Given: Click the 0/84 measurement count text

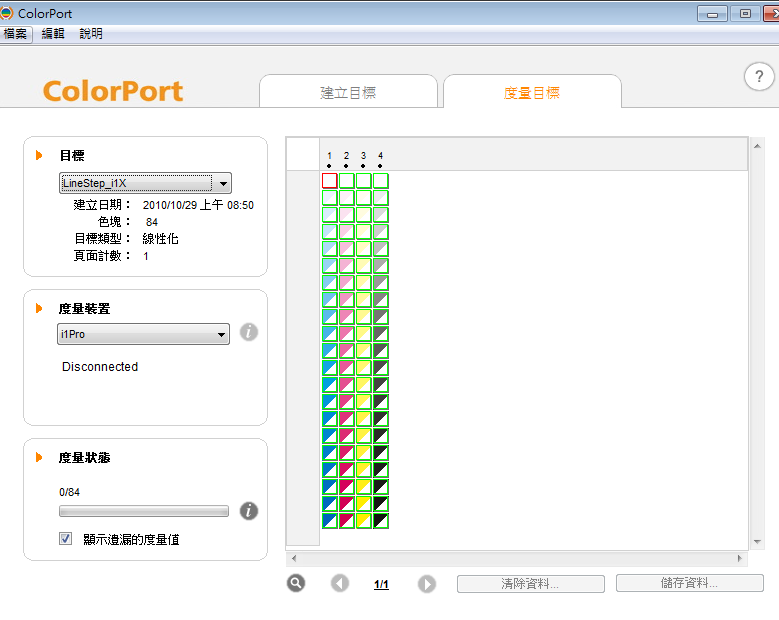Looking at the screenshot, I should coord(69,492).
